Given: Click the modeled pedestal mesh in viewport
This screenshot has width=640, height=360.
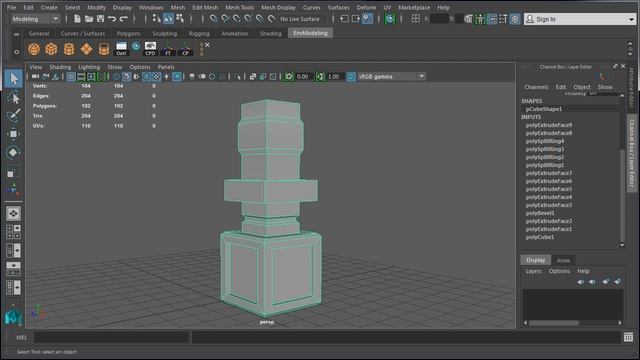Looking at the screenshot, I should (x=270, y=208).
